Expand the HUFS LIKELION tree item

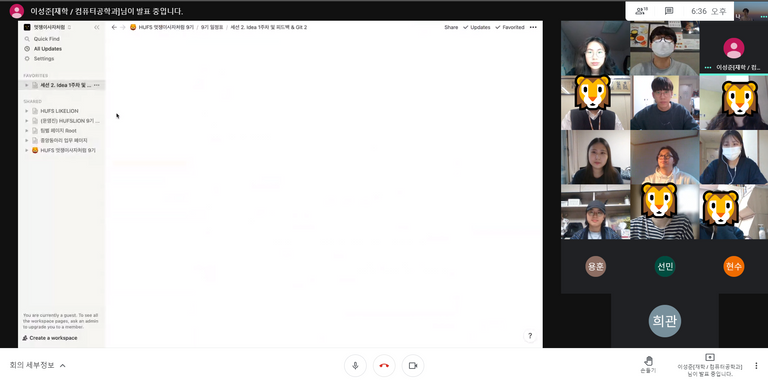26,111
